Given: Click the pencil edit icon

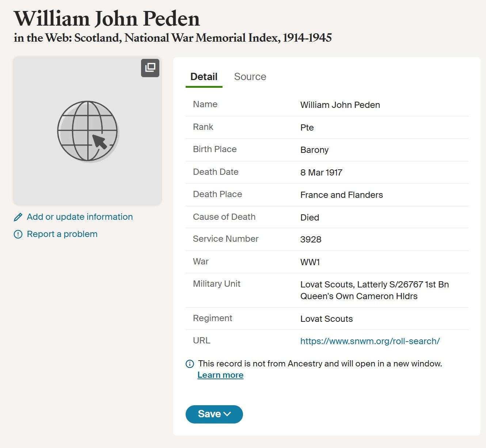Looking at the screenshot, I should tap(18, 217).
